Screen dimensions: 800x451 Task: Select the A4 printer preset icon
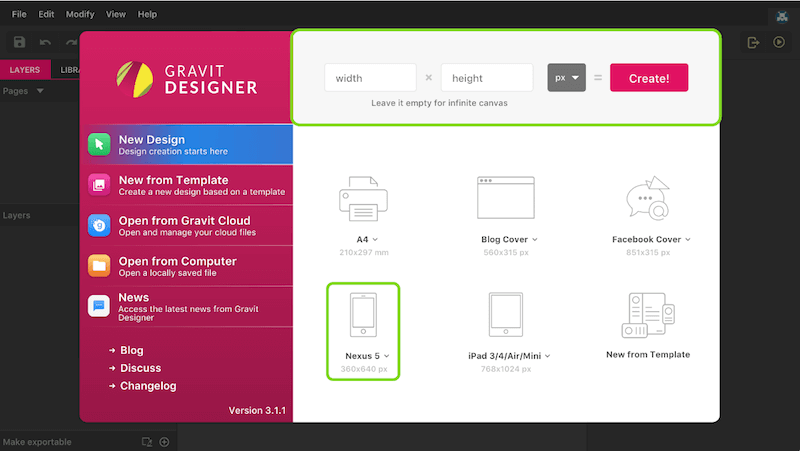pyautogui.click(x=363, y=199)
